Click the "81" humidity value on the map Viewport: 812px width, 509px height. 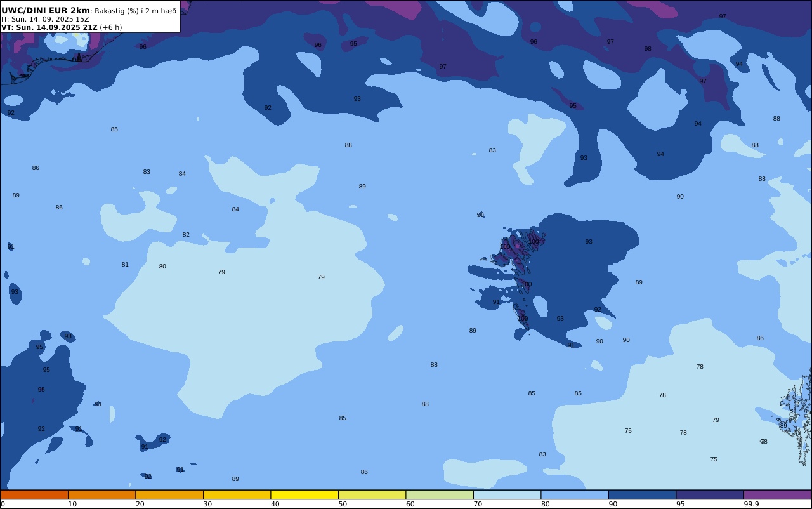(x=125, y=265)
